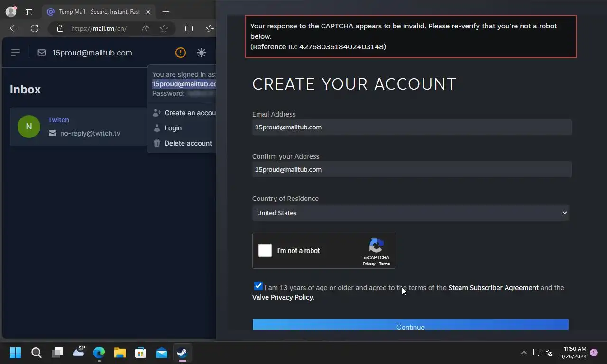
Task: Open the split screen icon
Action: (x=189, y=28)
